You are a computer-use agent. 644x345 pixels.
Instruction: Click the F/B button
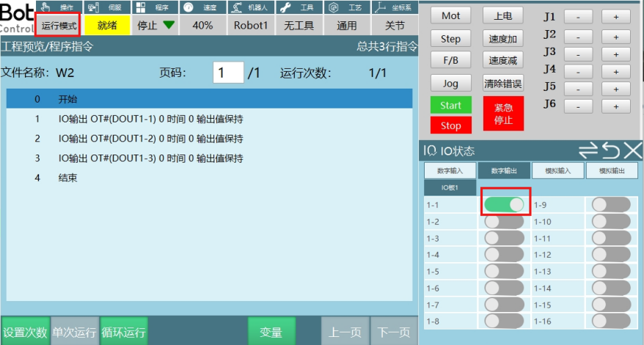[450, 60]
